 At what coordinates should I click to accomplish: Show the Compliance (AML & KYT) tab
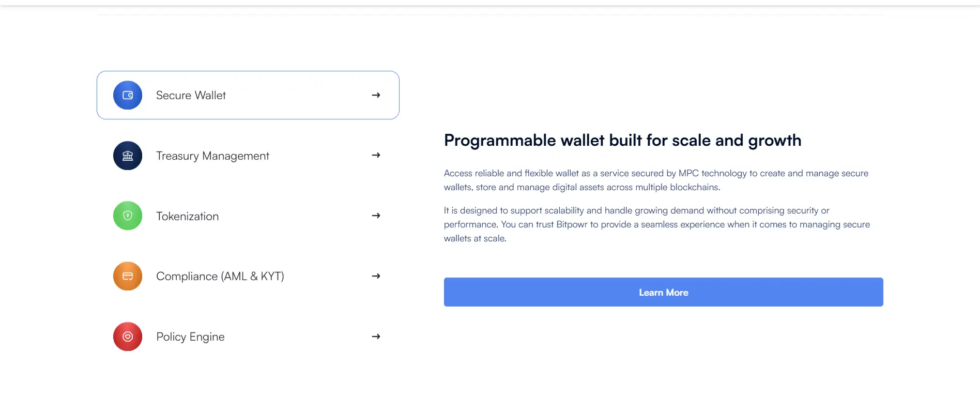(220, 277)
